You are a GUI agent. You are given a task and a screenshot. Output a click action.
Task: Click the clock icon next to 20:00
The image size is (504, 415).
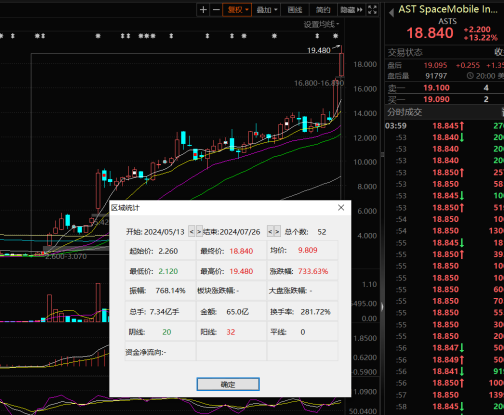tap(470, 76)
